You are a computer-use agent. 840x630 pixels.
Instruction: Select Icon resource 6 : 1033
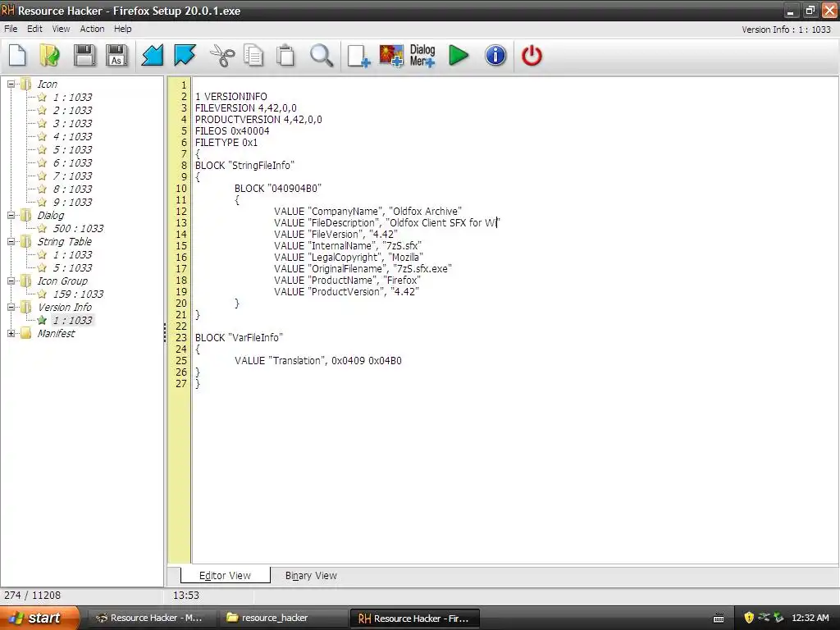click(x=72, y=163)
